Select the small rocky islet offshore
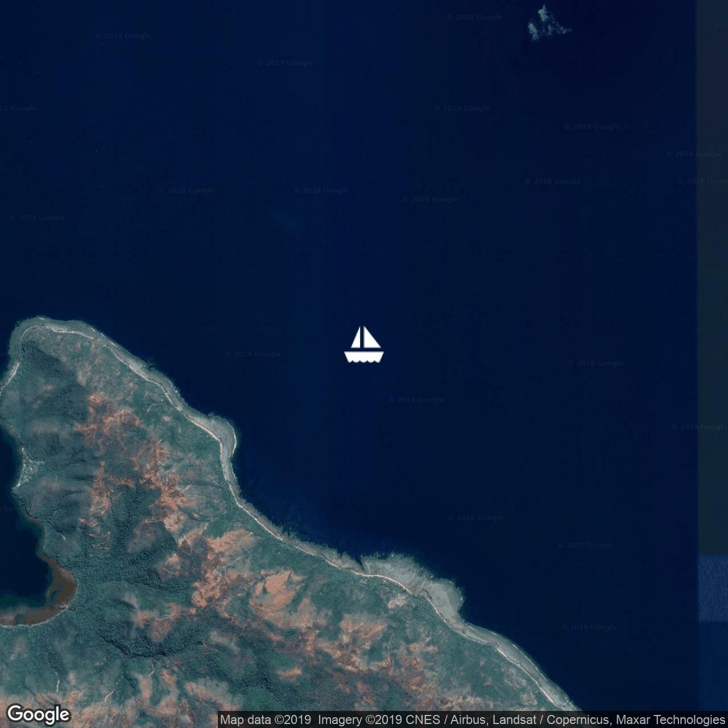 pyautogui.click(x=546, y=24)
